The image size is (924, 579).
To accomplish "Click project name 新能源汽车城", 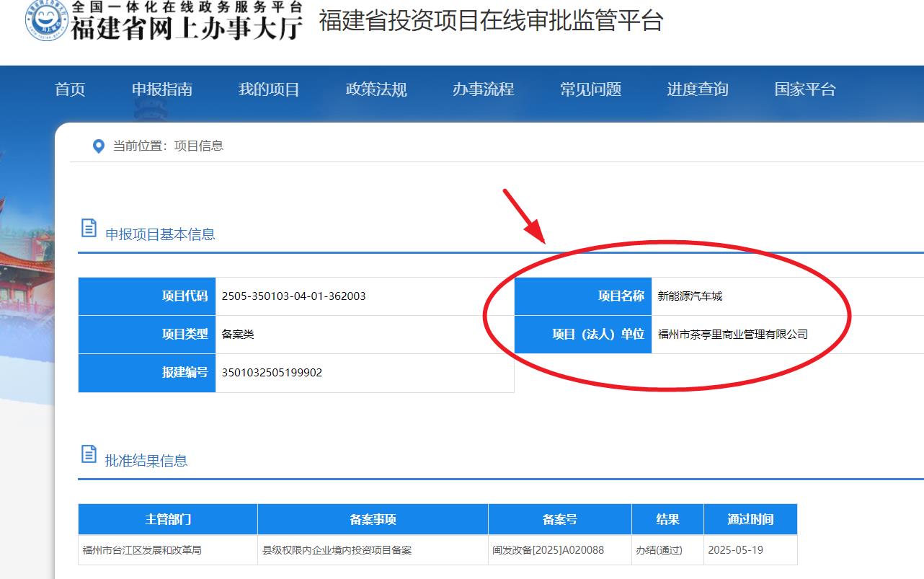I will point(690,296).
